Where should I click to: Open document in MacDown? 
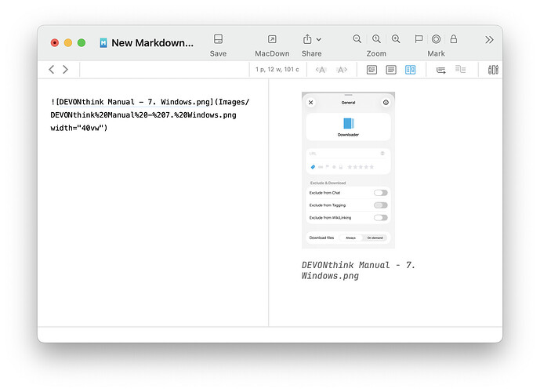272,39
